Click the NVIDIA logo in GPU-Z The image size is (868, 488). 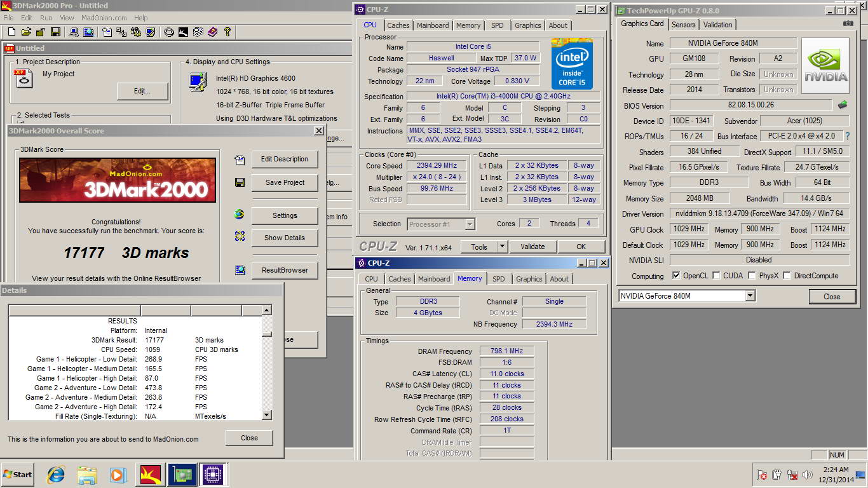pyautogui.click(x=825, y=66)
